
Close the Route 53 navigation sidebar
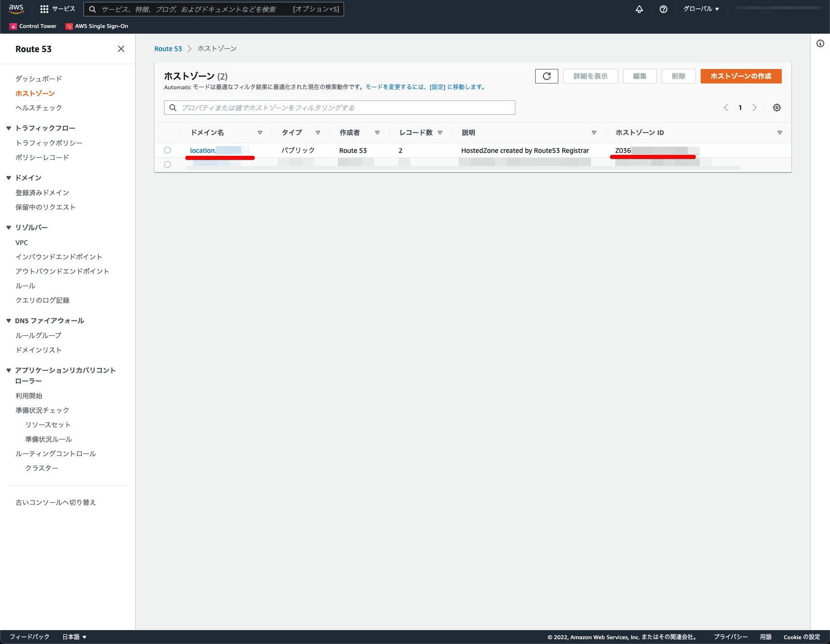pos(121,49)
